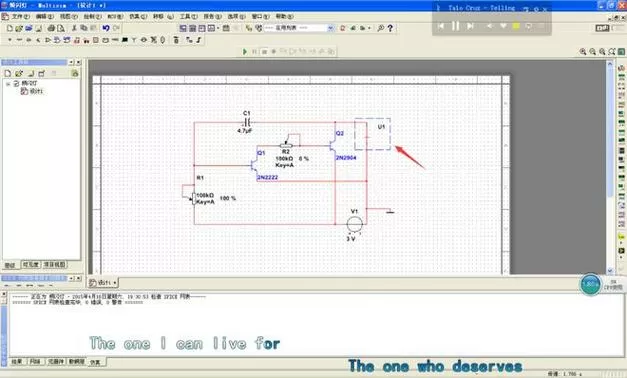Click the U1 dashed component box on schematic

pos(373,134)
